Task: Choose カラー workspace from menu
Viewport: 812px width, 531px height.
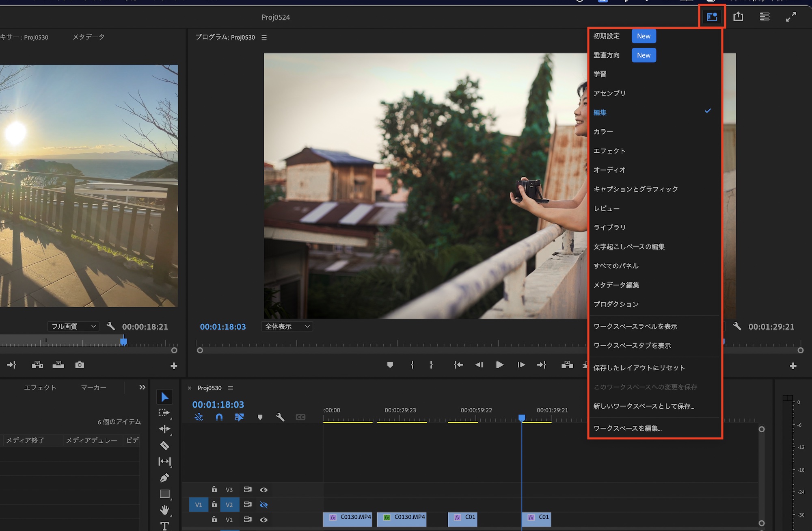Action: click(603, 132)
